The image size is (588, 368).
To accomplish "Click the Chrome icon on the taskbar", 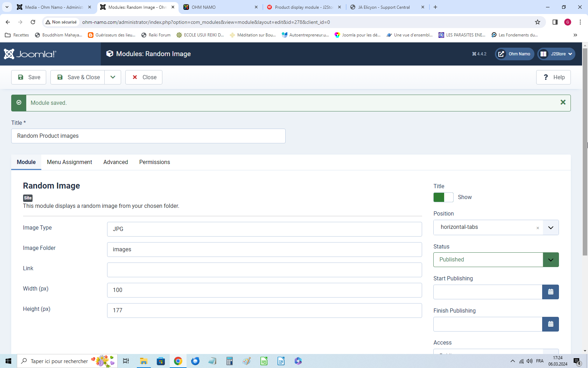I will coord(178,361).
